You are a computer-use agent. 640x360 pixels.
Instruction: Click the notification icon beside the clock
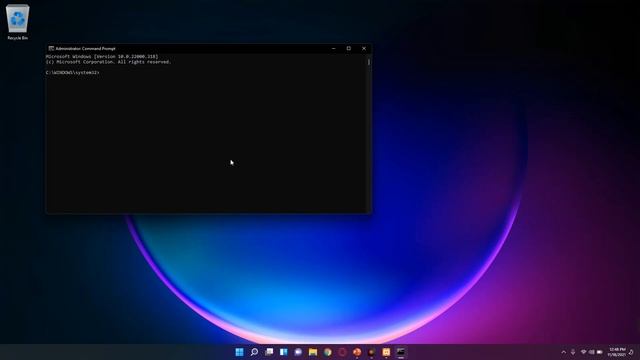point(631,352)
